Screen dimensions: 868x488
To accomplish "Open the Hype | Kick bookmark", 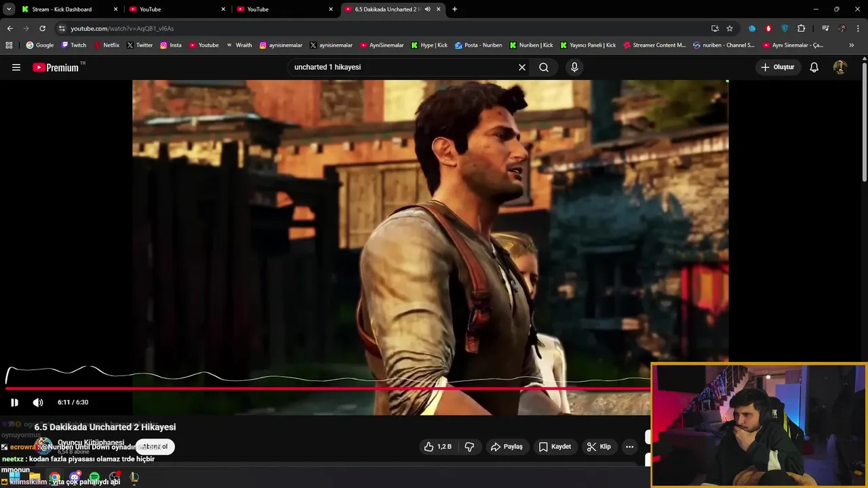I will (x=429, y=45).
